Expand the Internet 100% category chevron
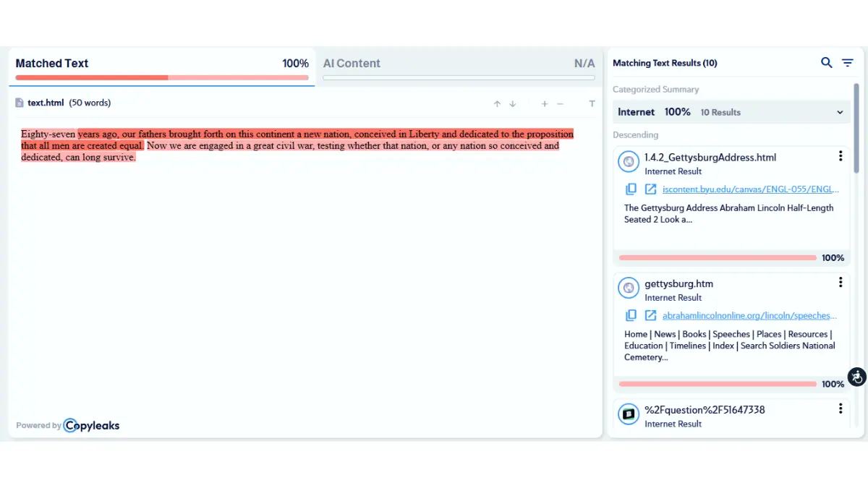Image resolution: width=868 pixels, height=488 pixels. 840,112
